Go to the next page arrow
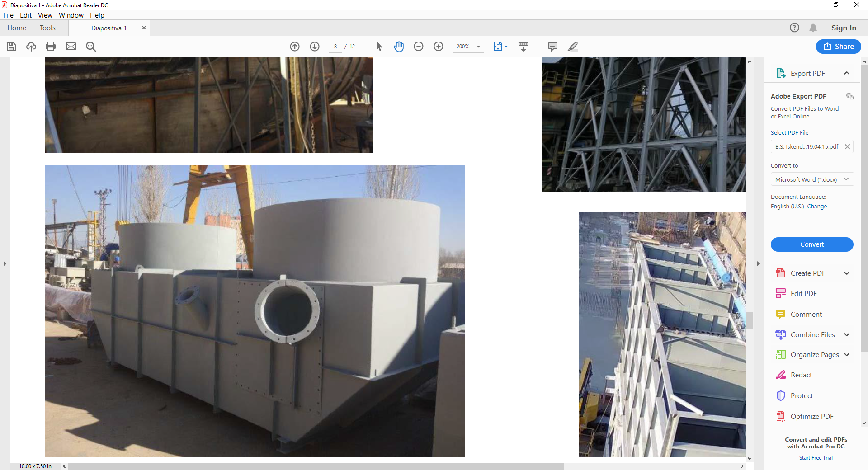 pyautogui.click(x=315, y=47)
